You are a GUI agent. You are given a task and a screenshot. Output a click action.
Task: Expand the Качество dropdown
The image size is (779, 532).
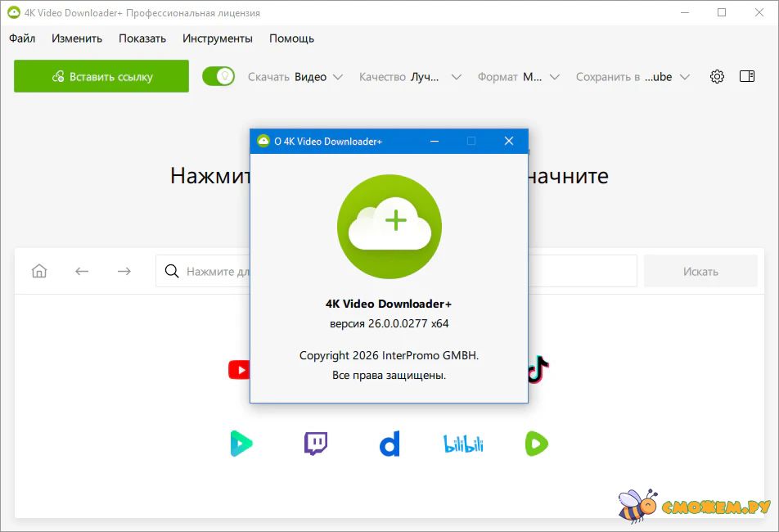[410, 77]
